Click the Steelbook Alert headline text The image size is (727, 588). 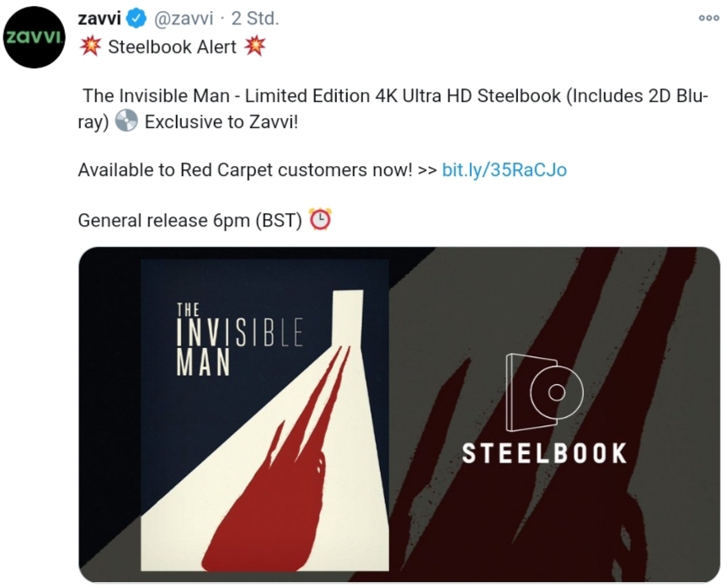point(172,46)
